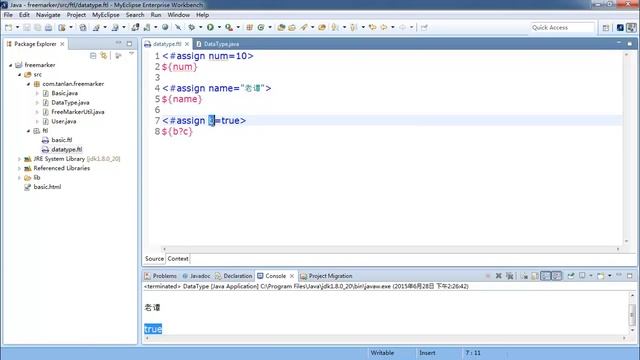Click the New file toolbar icon
The image size is (640, 360).
coord(9,27)
